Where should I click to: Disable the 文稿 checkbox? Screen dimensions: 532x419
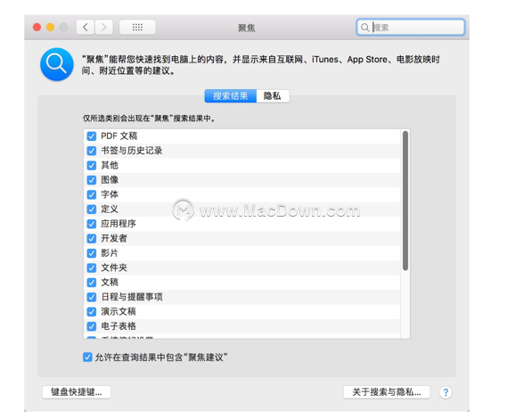coord(92,283)
